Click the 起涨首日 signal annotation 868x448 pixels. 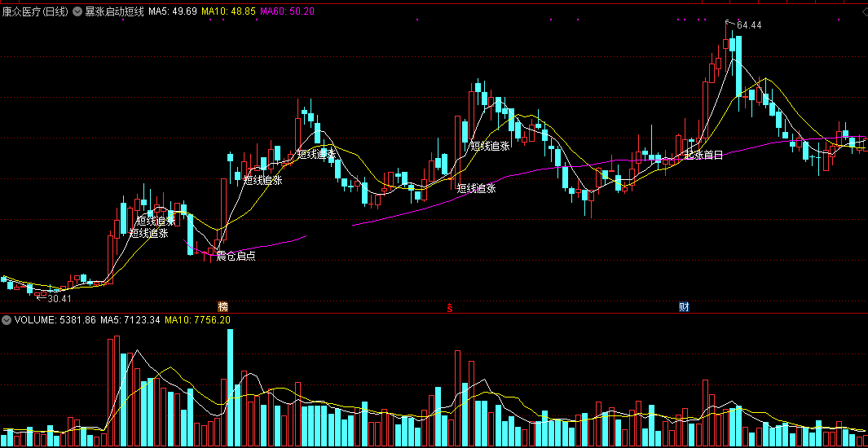click(703, 155)
